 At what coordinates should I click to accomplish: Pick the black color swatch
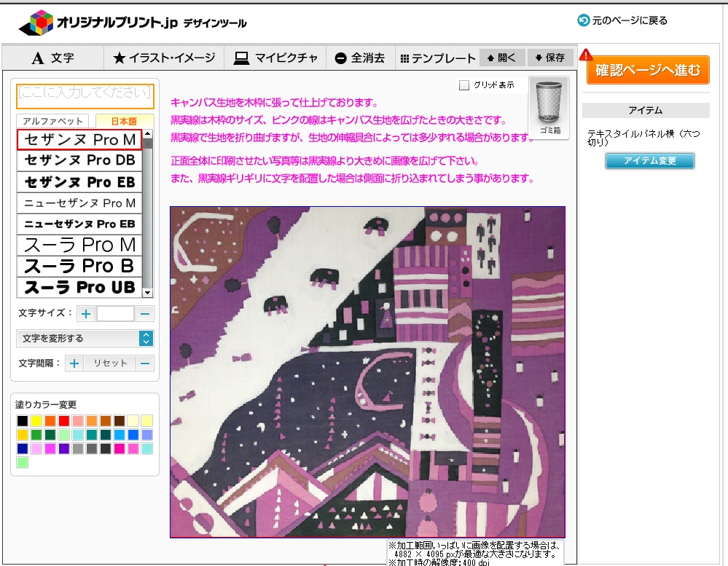23,421
